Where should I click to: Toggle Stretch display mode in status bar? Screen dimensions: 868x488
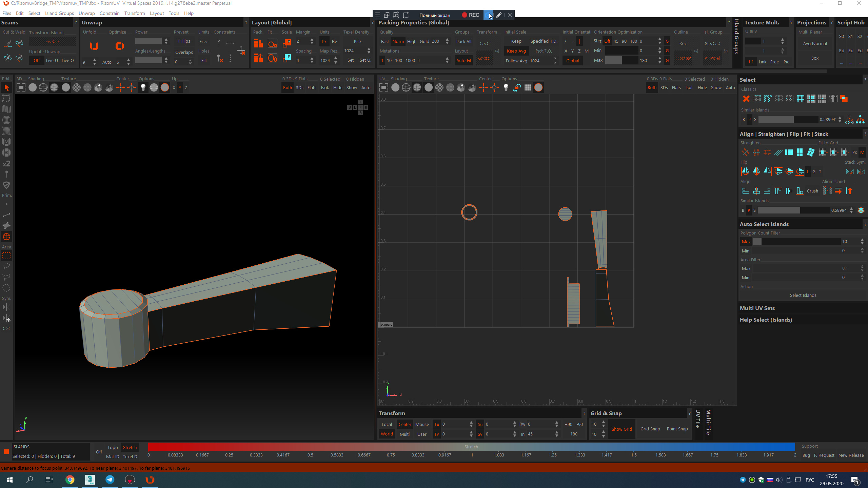pyautogui.click(x=130, y=448)
